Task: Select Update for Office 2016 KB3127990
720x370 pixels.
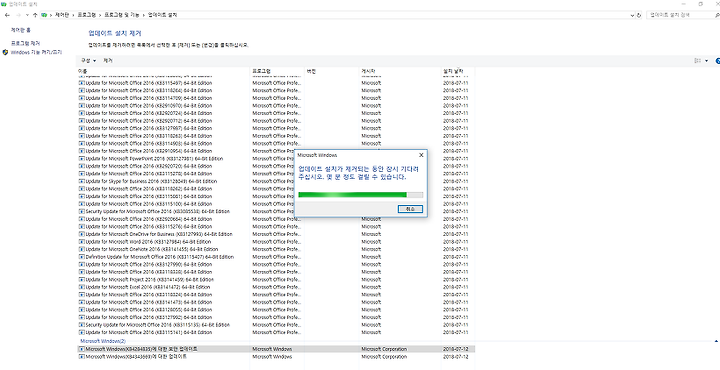Action: [276, 264]
